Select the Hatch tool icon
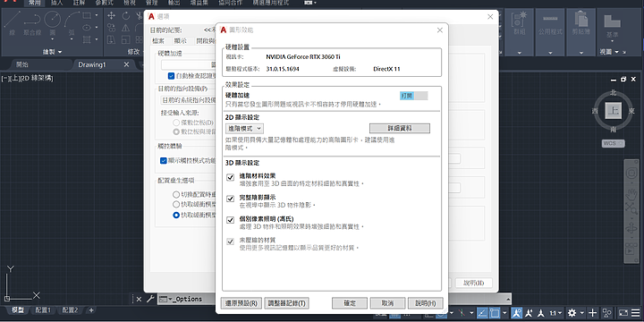 (87, 39)
